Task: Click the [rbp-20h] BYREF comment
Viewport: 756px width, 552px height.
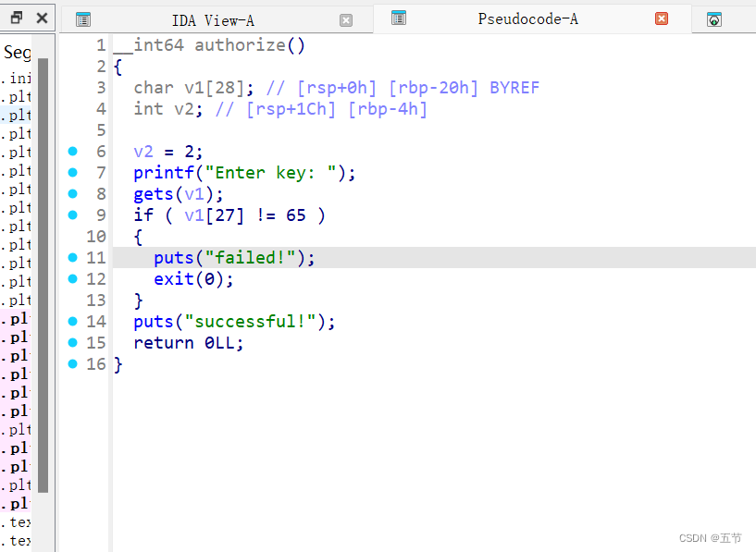Action: pyautogui.click(x=464, y=88)
